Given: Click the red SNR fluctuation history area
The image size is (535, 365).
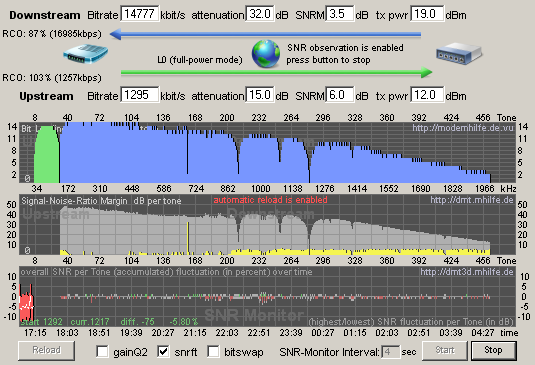Looking at the screenshot, I should pos(27,303).
